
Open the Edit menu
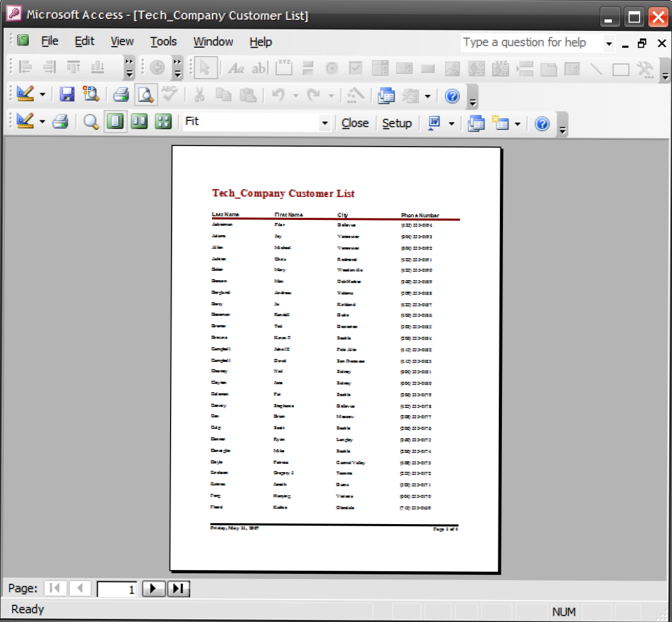click(x=84, y=41)
